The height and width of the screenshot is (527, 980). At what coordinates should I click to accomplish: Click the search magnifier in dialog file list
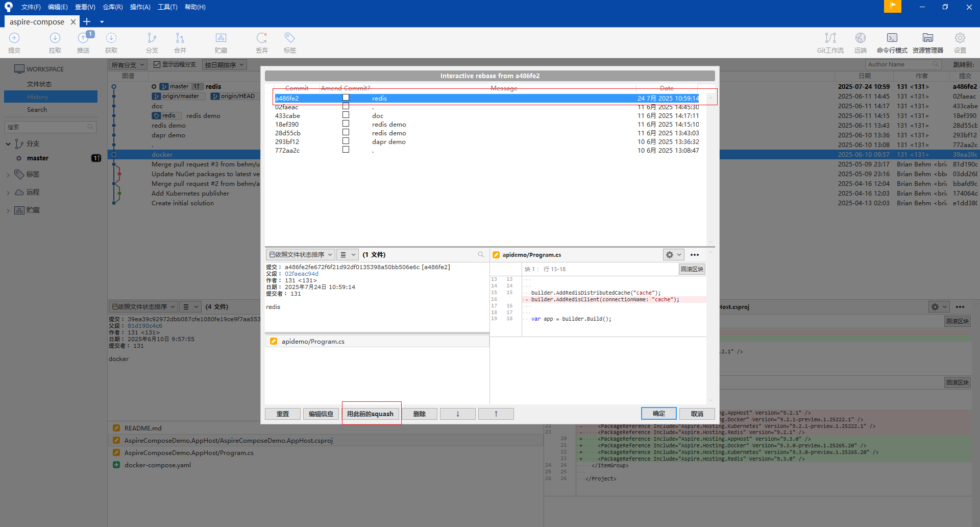click(481, 254)
